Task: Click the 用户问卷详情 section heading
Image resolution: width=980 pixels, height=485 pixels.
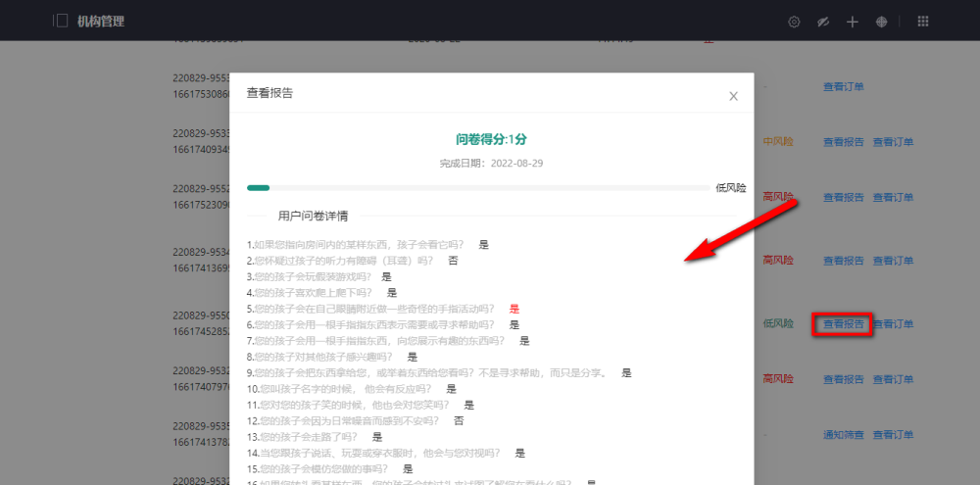Action: tap(314, 217)
